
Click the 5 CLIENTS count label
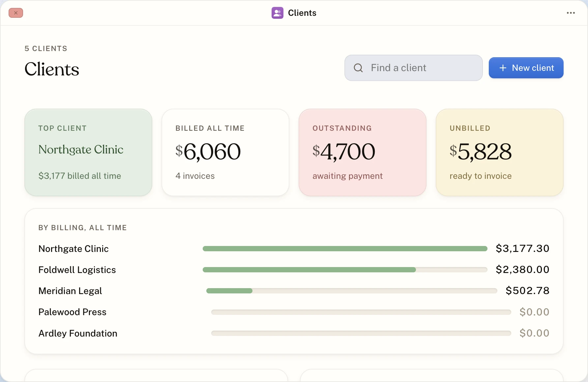[46, 48]
